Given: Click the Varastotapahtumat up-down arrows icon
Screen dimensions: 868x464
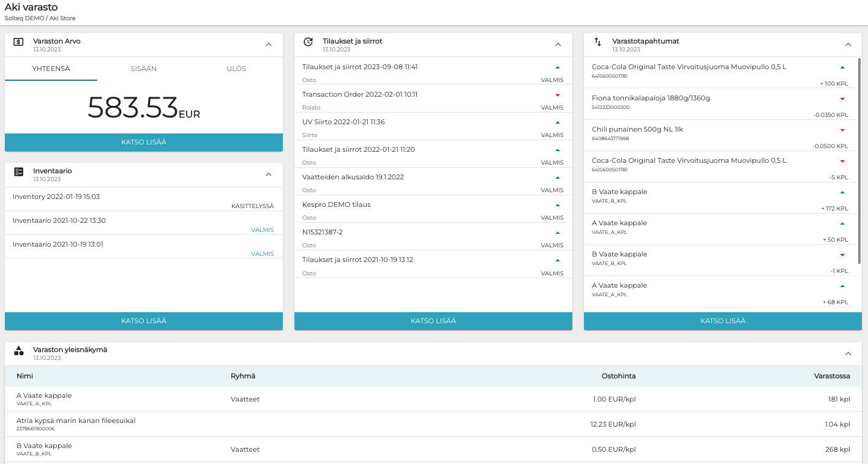Looking at the screenshot, I should pyautogui.click(x=598, y=42).
